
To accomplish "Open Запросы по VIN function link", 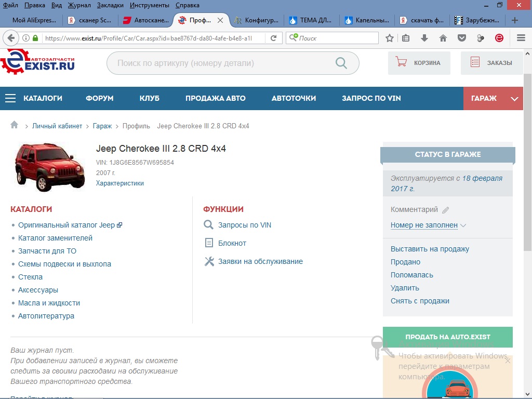I will 244,225.
